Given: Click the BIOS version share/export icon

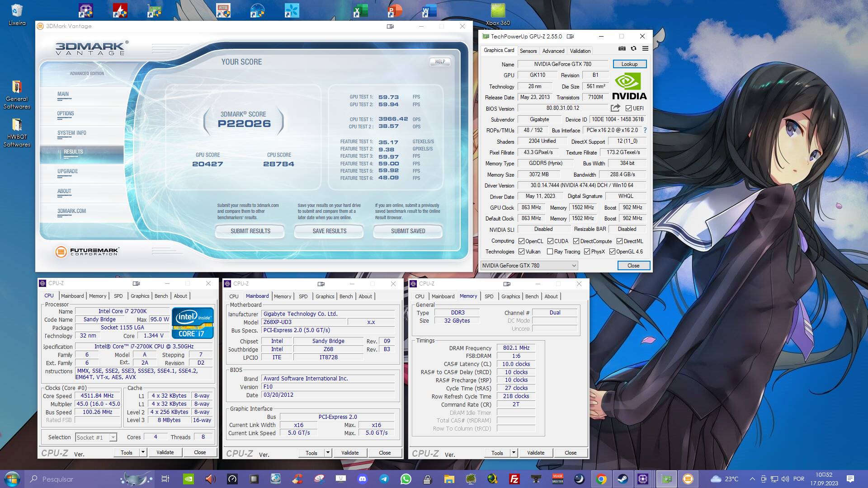Looking at the screenshot, I should [x=615, y=108].
